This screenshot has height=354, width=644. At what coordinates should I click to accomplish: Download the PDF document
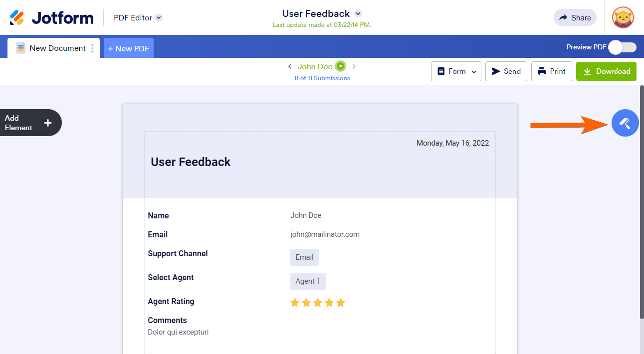(x=606, y=71)
